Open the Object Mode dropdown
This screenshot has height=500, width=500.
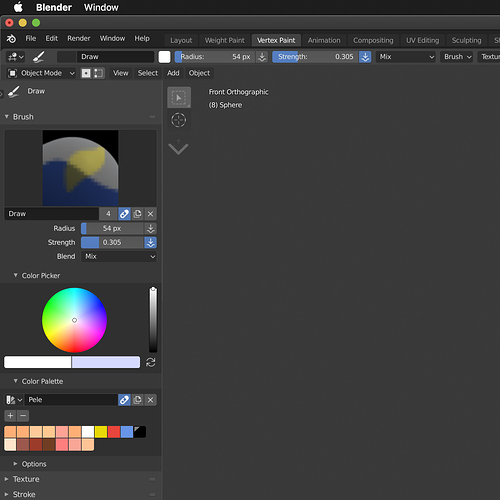click(41, 73)
